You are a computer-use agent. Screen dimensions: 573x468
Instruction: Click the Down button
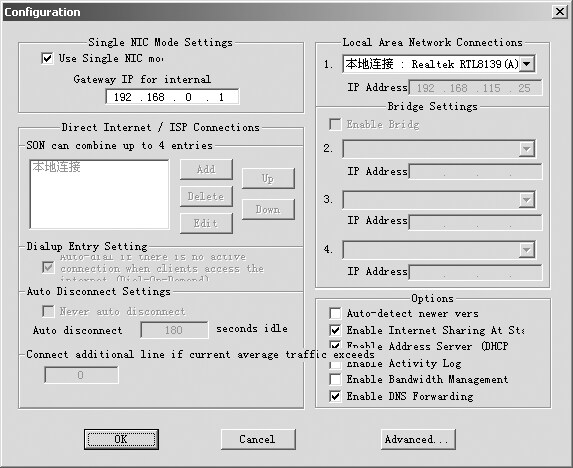pyautogui.click(x=268, y=209)
